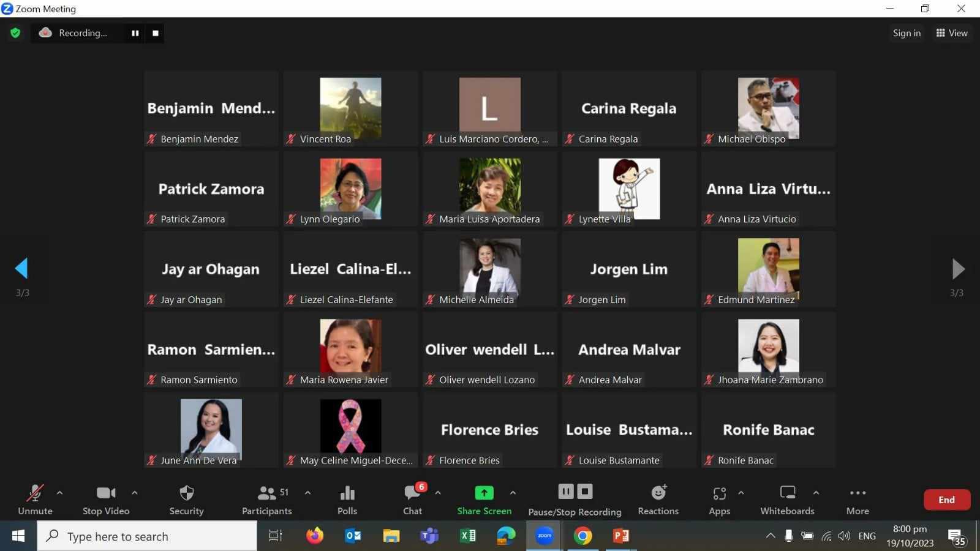Screen dimensions: 980x551
Task: Unmute the microphone
Action: point(35,493)
